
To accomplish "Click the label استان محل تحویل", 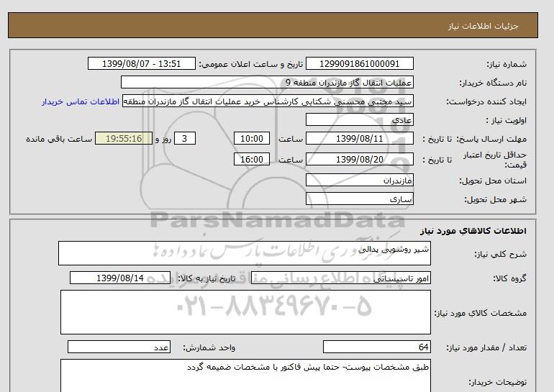I will coord(493,181).
